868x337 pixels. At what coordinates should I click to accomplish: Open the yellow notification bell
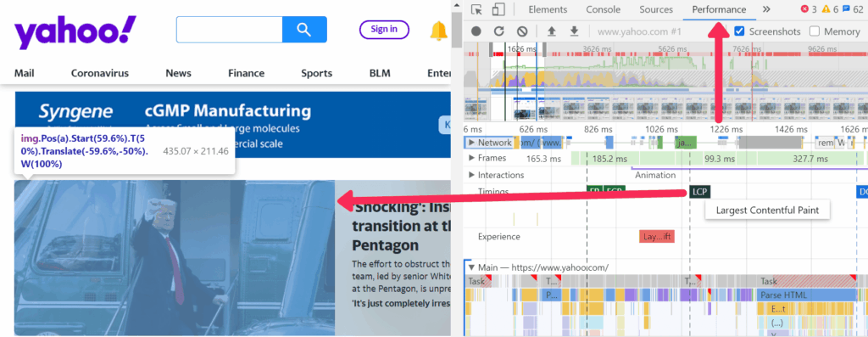438,31
